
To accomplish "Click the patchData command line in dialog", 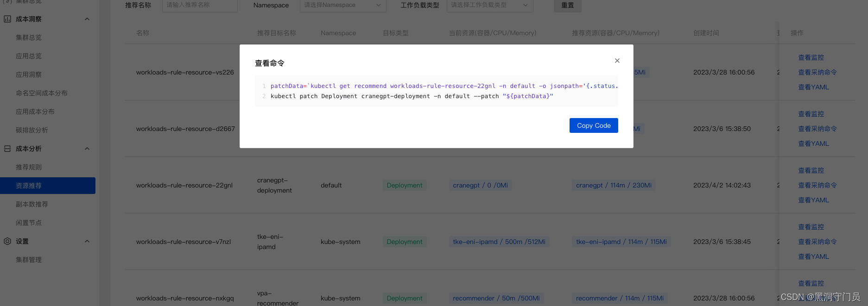I will 444,86.
